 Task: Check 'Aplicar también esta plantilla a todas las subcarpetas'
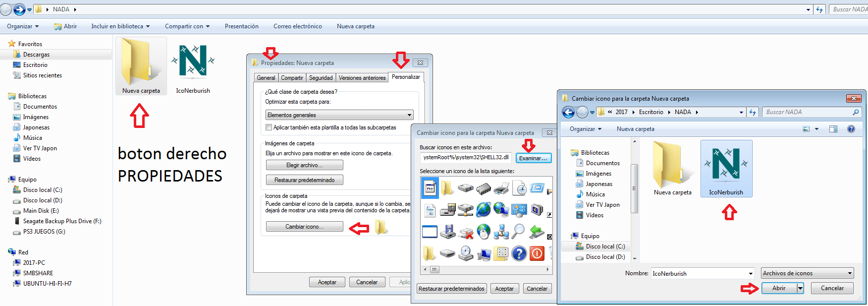269,127
